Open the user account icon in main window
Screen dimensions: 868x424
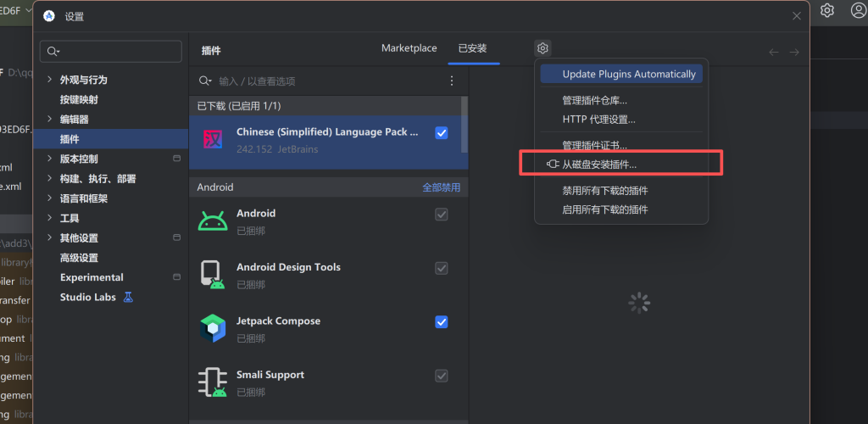pos(859,10)
